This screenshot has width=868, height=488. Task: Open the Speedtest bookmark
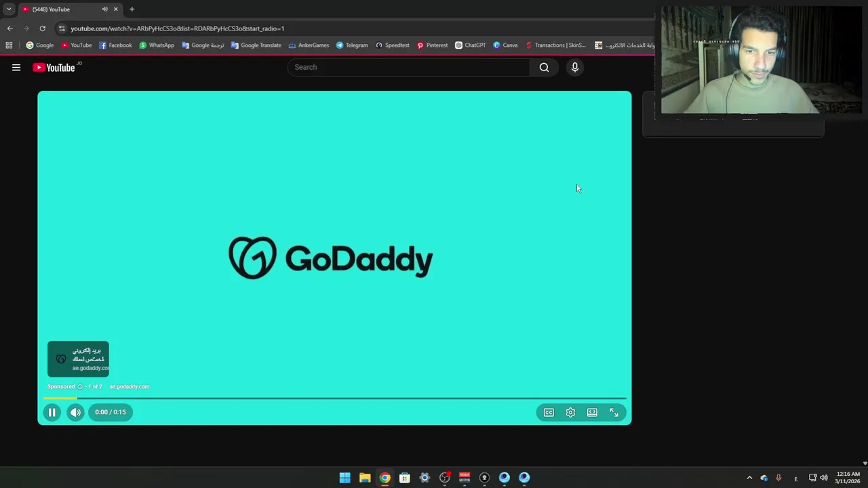tap(392, 45)
